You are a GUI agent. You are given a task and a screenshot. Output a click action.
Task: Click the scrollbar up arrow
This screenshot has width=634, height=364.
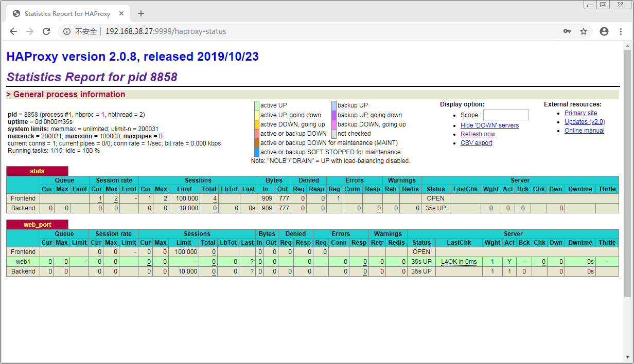tap(627, 46)
